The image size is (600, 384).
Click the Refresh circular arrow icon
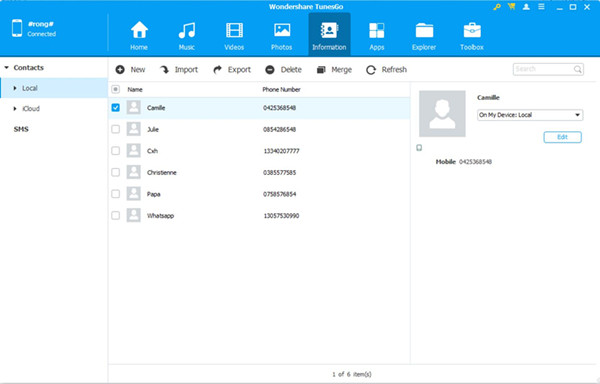pyautogui.click(x=371, y=70)
